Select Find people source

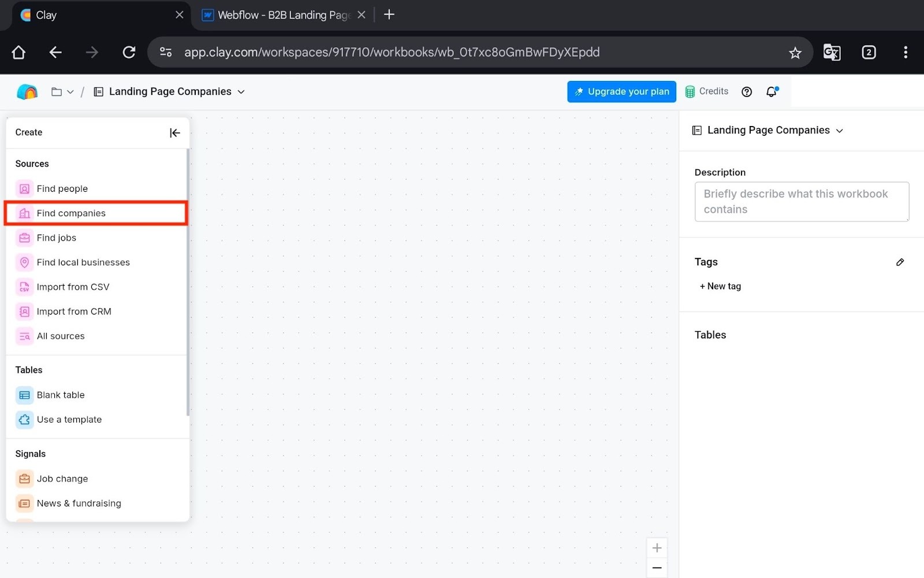[x=96, y=188]
